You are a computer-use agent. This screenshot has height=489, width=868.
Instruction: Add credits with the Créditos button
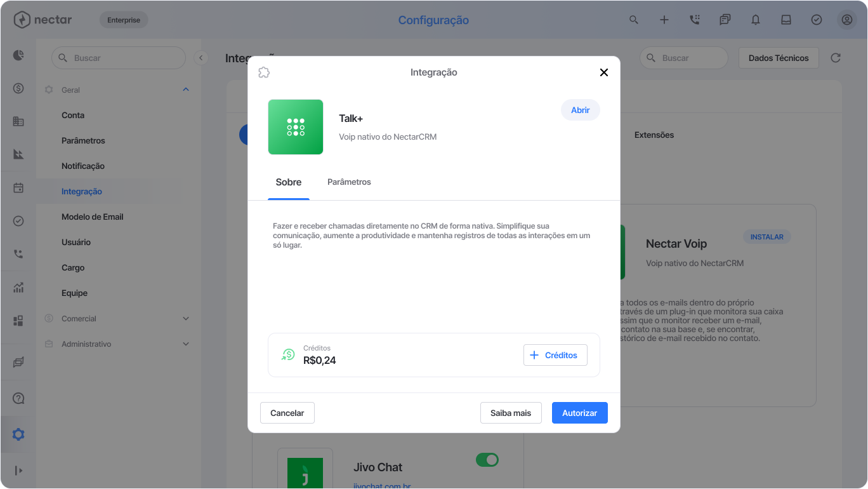pos(555,355)
